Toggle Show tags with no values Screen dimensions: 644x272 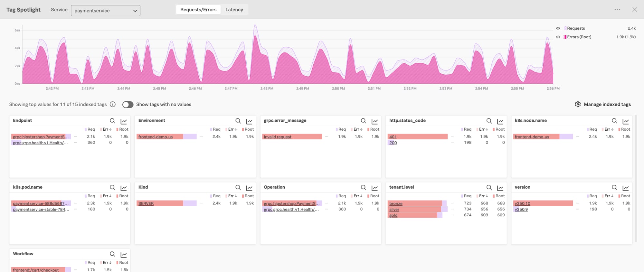click(x=128, y=104)
